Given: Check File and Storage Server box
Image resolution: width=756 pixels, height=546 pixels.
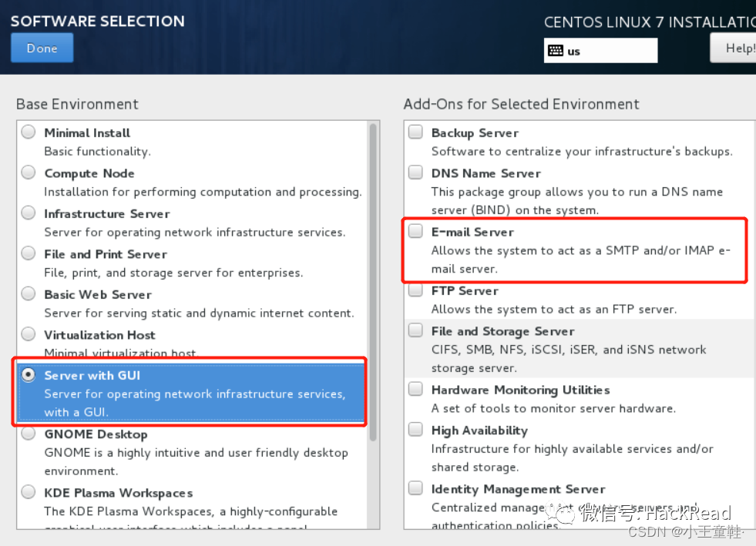Looking at the screenshot, I should 415,330.
